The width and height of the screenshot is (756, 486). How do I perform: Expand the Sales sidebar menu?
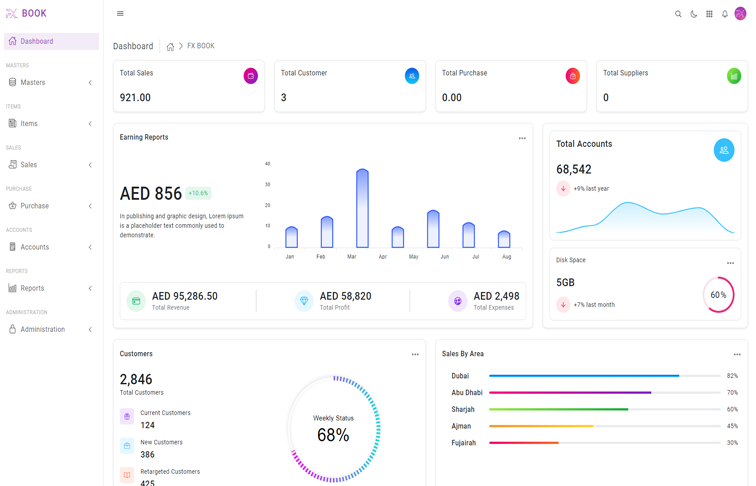tap(51, 165)
